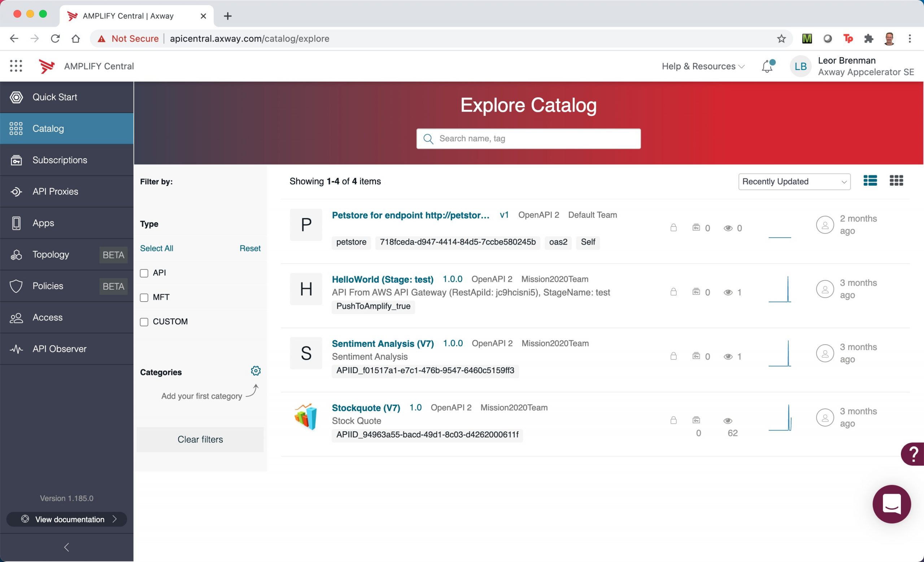Check the CUSTOM type filter

point(144,322)
